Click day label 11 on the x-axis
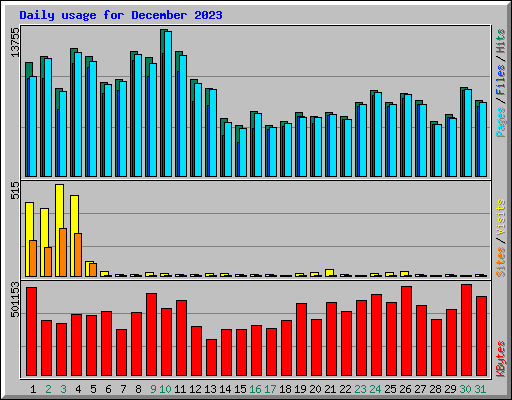 (180, 389)
